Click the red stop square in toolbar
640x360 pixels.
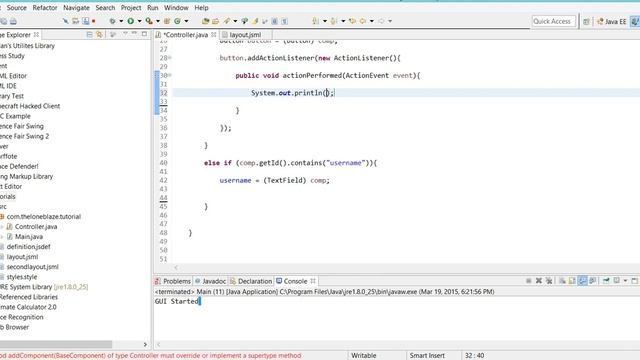[x=93, y=21]
